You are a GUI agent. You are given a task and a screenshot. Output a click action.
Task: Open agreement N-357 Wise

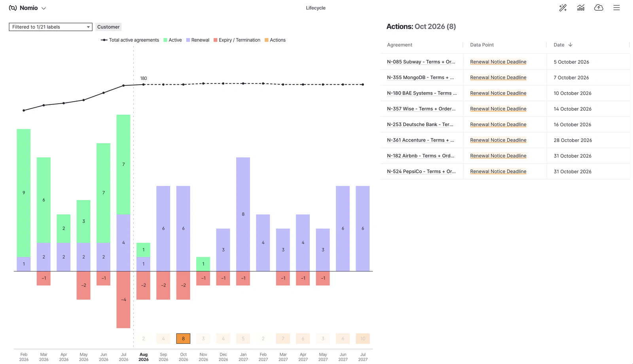click(421, 109)
